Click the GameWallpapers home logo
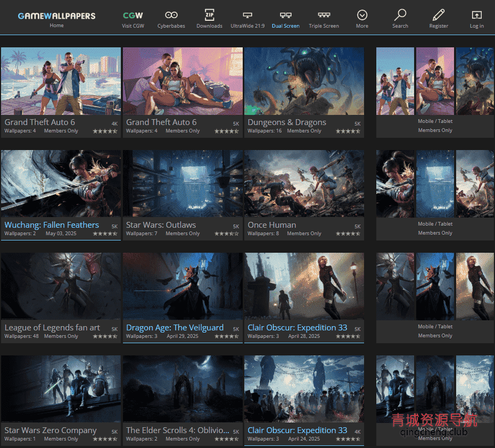495x448 pixels. coord(56,16)
